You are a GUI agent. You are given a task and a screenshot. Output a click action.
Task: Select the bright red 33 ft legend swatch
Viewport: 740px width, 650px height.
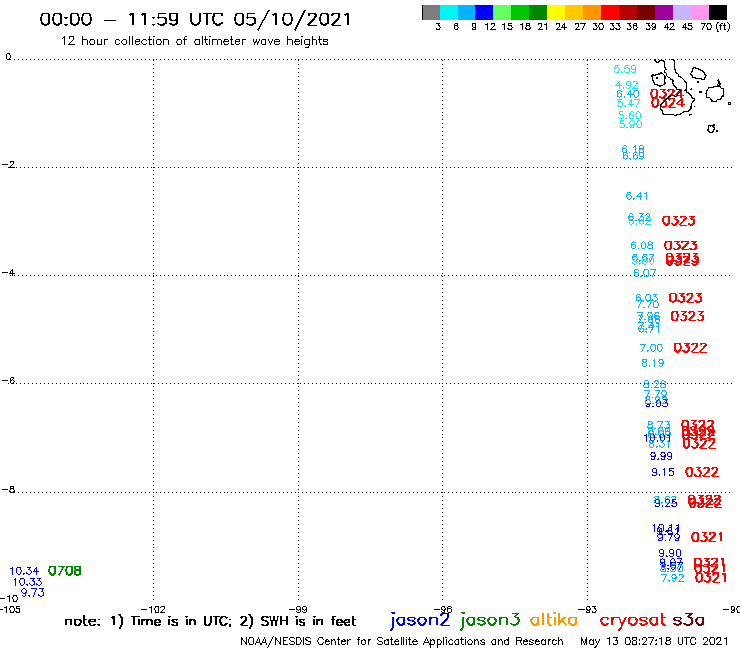click(x=610, y=12)
